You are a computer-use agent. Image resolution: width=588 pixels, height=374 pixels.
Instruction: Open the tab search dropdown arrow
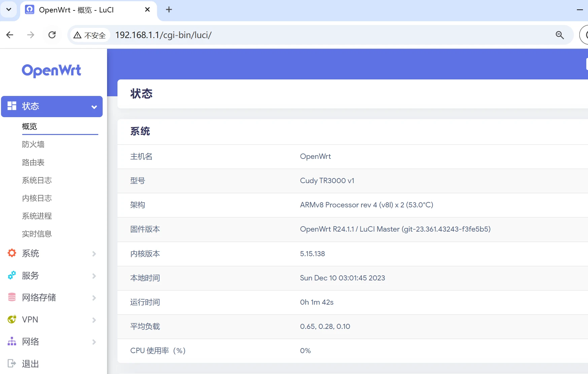(9, 10)
